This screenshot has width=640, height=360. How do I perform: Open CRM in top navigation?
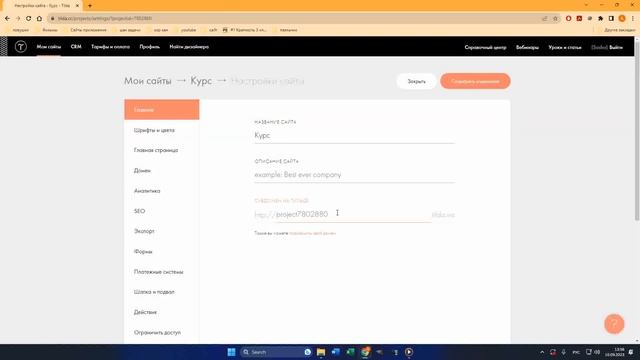[76, 47]
